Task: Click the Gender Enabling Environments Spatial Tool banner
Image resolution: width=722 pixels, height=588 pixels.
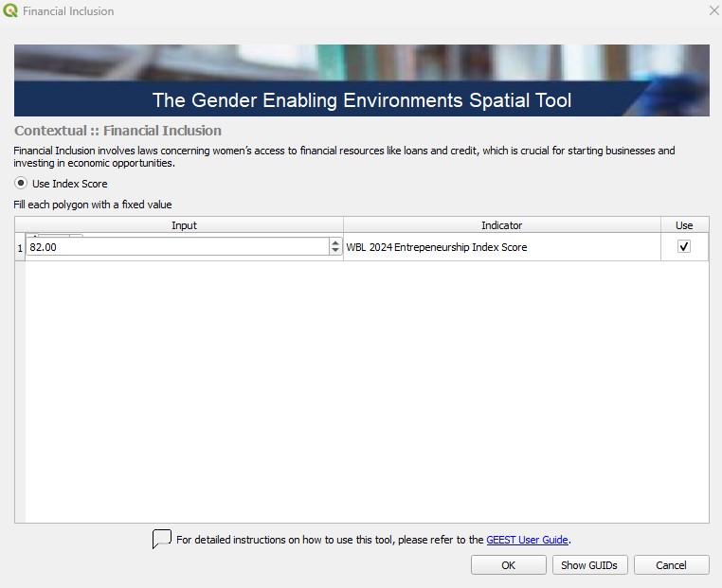Action: (x=361, y=80)
